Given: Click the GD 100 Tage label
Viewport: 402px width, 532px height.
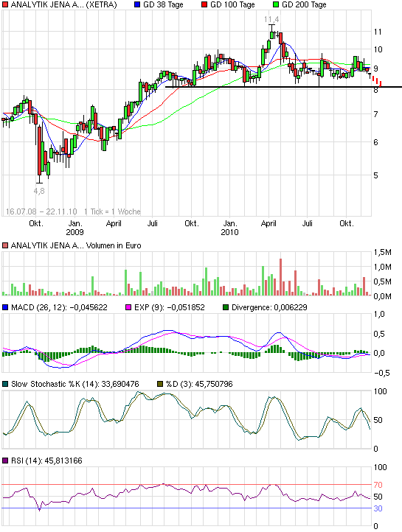Looking at the screenshot, I should click(232, 4).
